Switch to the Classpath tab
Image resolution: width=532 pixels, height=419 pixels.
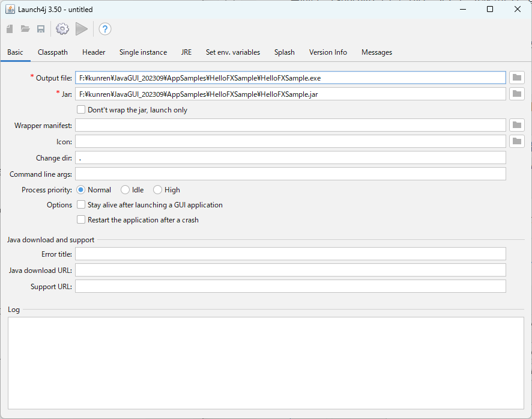click(x=53, y=52)
